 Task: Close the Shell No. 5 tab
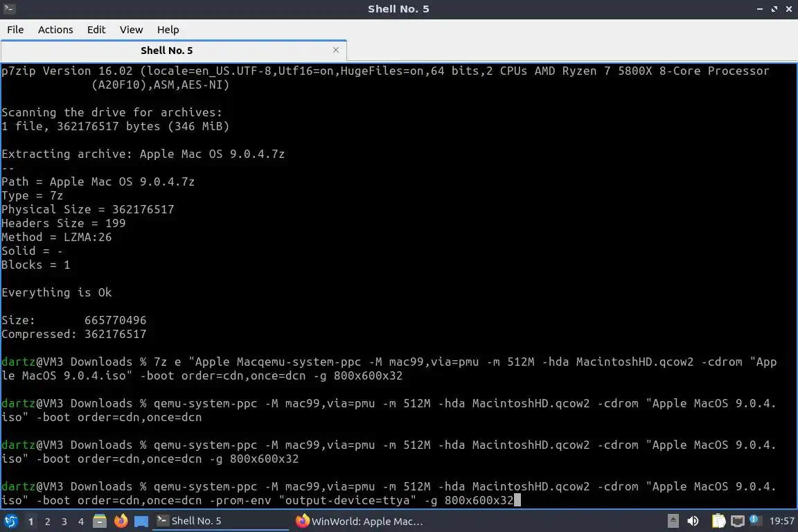pos(336,50)
